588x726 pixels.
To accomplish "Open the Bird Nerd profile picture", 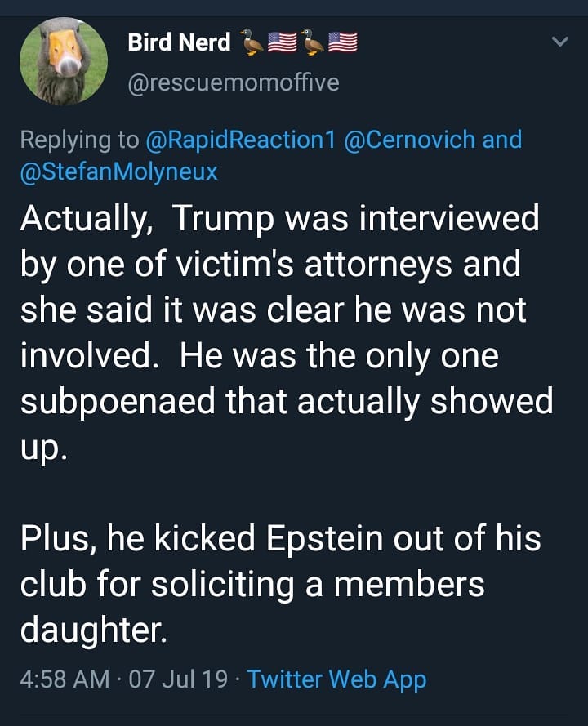I will click(63, 61).
